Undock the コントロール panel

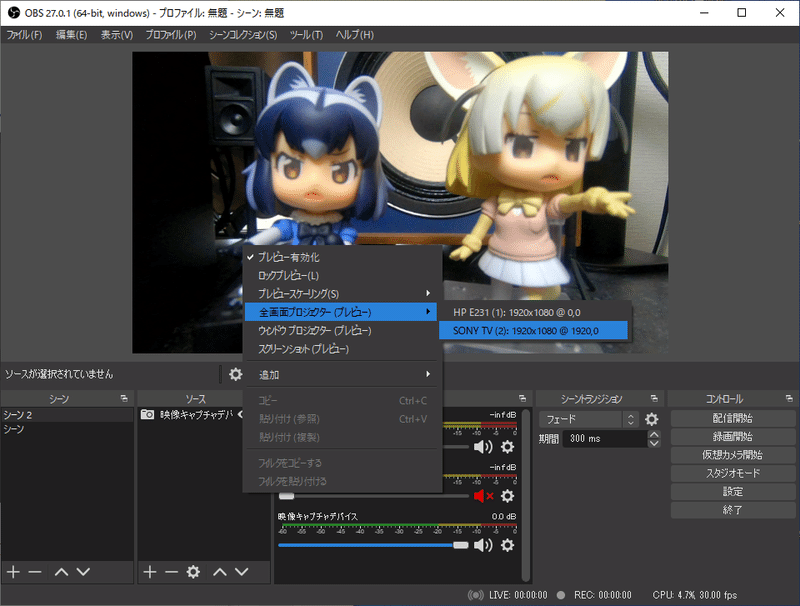(x=789, y=398)
